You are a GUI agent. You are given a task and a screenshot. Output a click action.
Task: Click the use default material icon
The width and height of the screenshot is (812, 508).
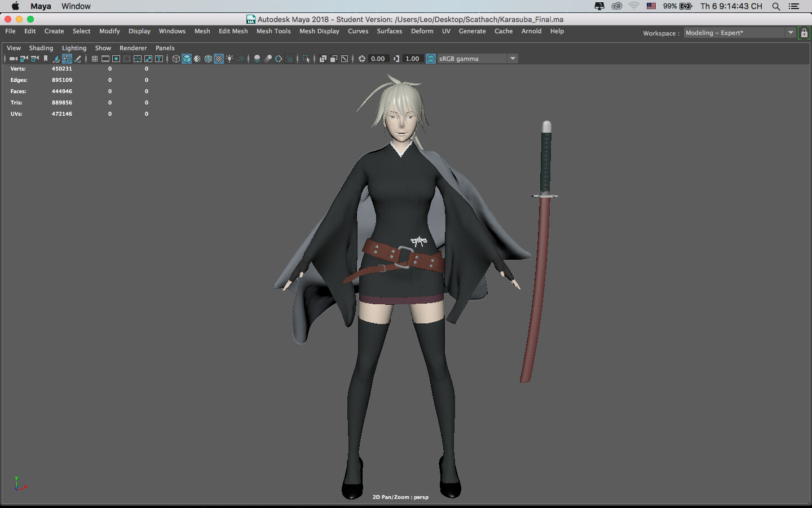[x=197, y=59]
